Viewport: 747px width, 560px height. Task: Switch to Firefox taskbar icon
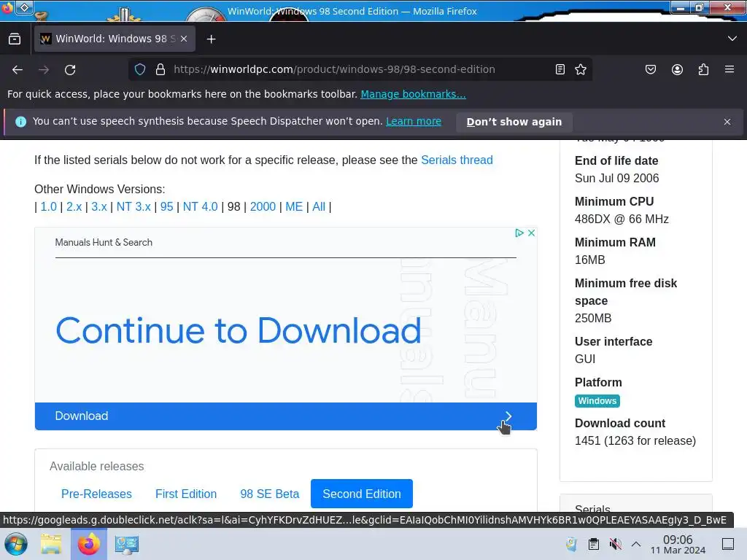click(x=89, y=544)
